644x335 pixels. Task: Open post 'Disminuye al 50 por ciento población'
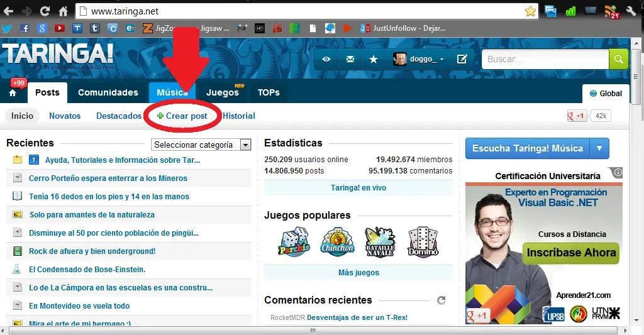point(114,233)
